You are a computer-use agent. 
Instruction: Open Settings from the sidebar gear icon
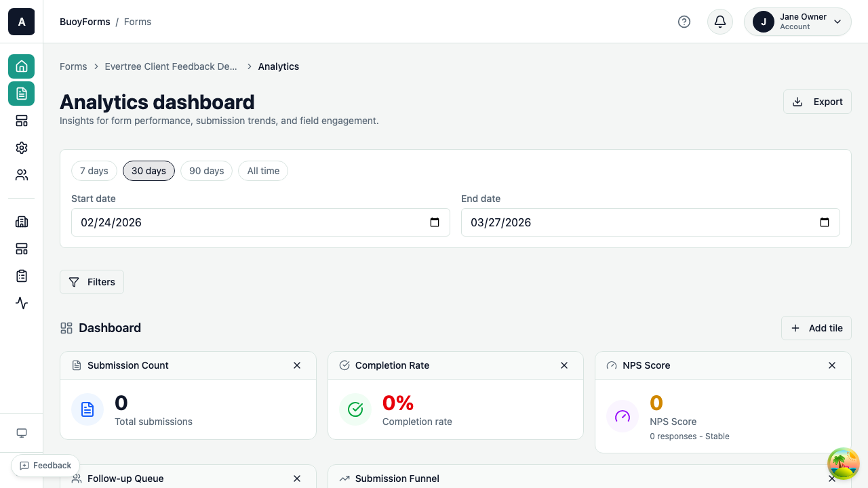click(x=21, y=147)
